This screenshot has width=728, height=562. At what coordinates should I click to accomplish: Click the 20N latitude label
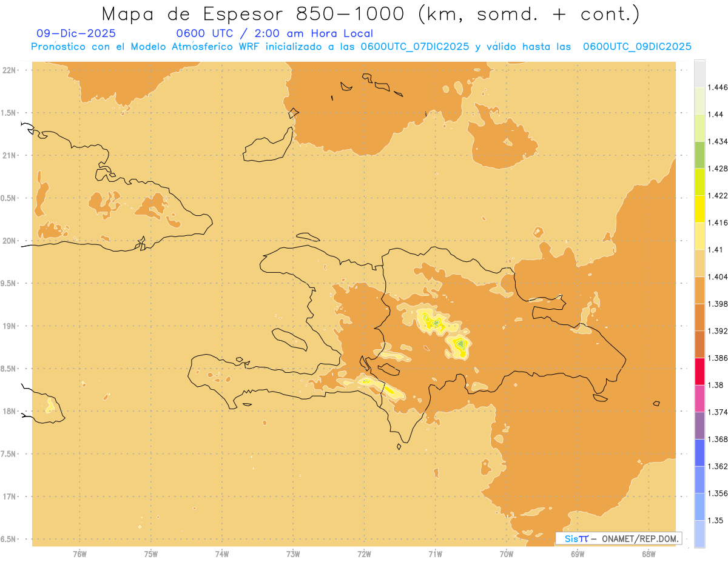[10, 241]
